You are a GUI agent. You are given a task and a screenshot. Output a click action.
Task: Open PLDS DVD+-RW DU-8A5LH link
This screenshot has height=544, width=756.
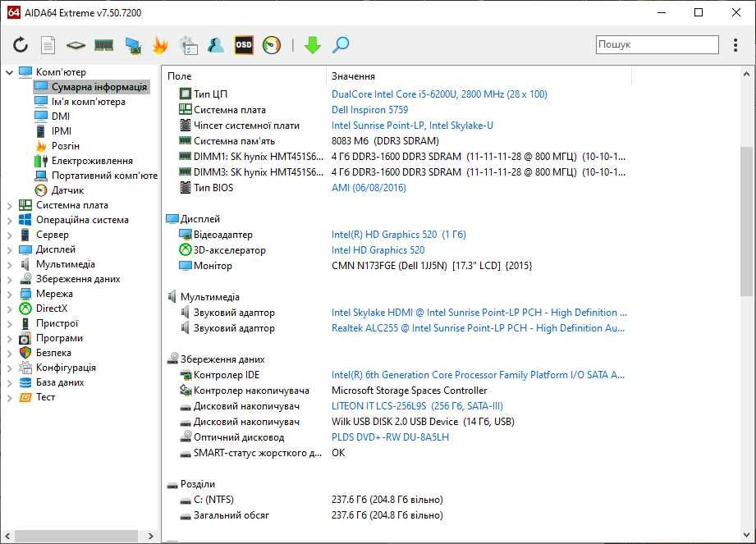pyautogui.click(x=390, y=437)
